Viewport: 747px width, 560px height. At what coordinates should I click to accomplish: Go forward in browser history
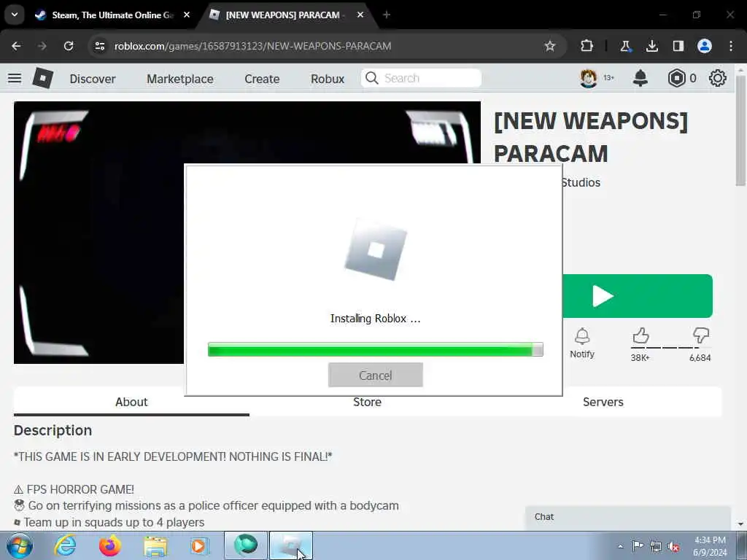42,46
